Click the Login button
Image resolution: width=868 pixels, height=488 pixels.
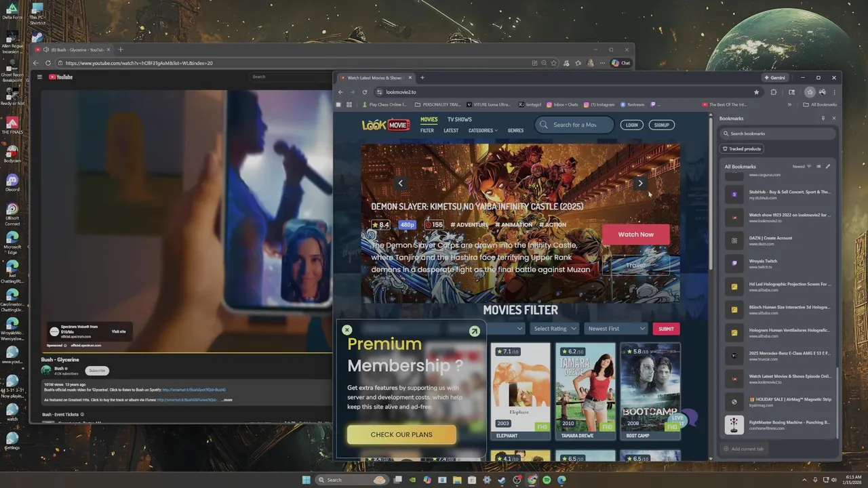point(631,125)
